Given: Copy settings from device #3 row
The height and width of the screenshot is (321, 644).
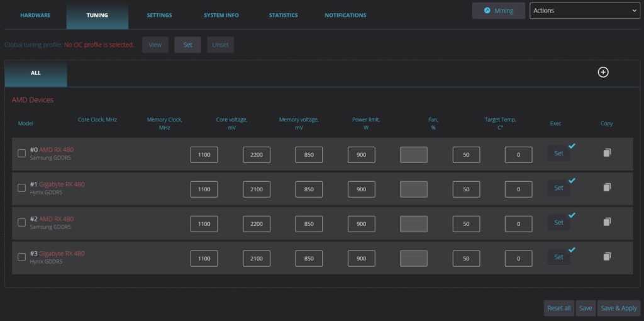Looking at the screenshot, I should (x=606, y=256).
